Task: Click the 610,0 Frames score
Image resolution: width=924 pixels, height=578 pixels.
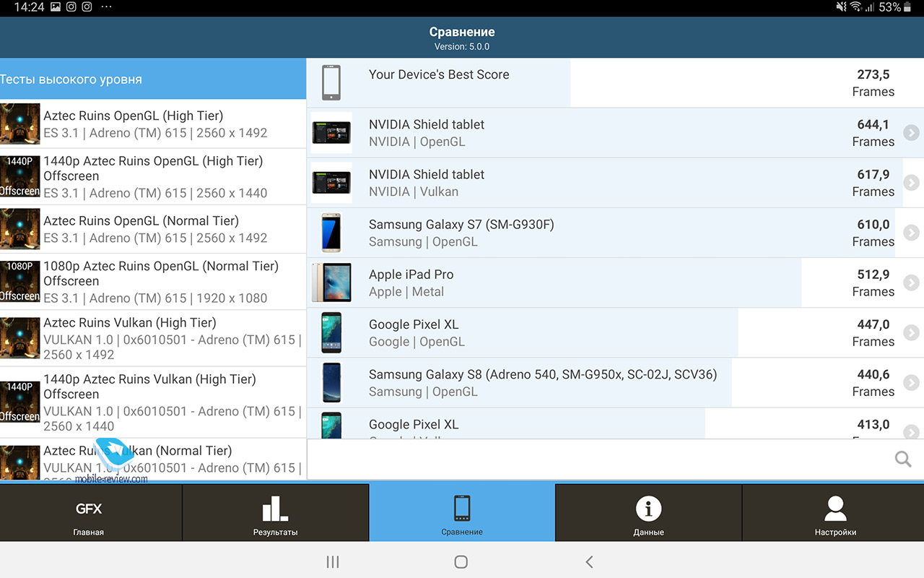Action: point(873,233)
